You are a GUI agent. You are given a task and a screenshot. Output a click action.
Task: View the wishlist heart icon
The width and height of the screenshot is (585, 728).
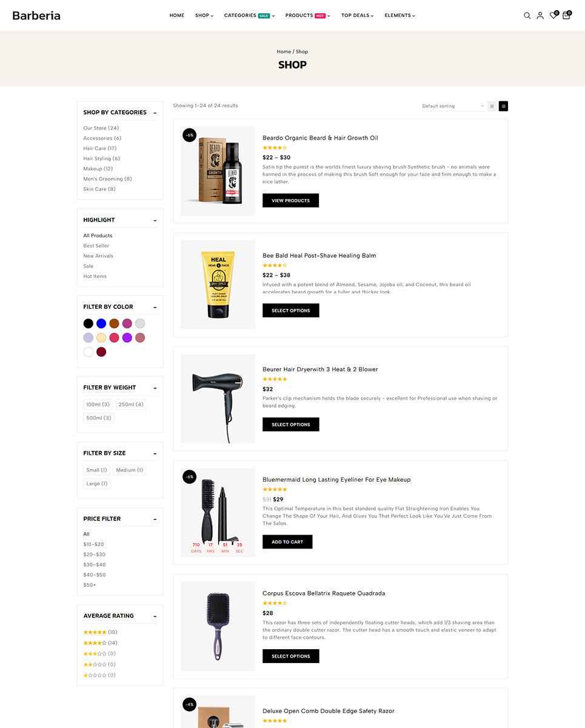point(553,16)
